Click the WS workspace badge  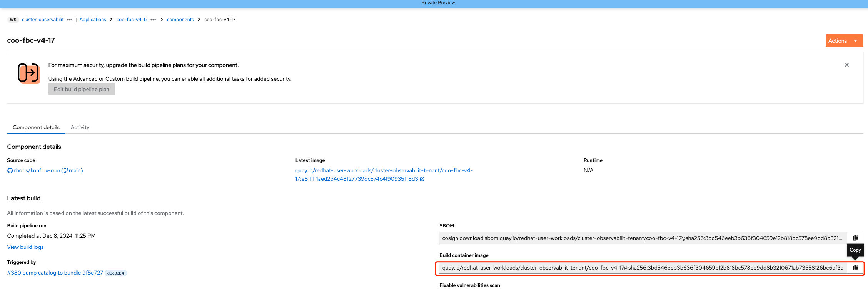pos(13,20)
